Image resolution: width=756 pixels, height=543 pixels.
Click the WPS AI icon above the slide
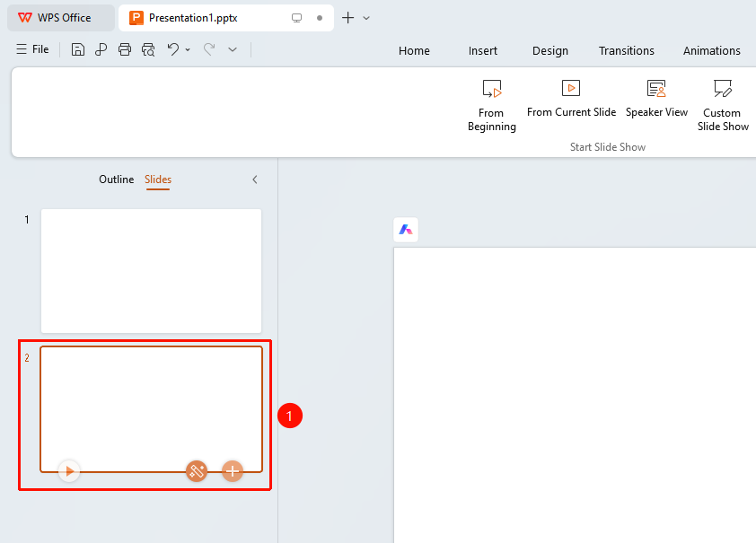point(406,230)
